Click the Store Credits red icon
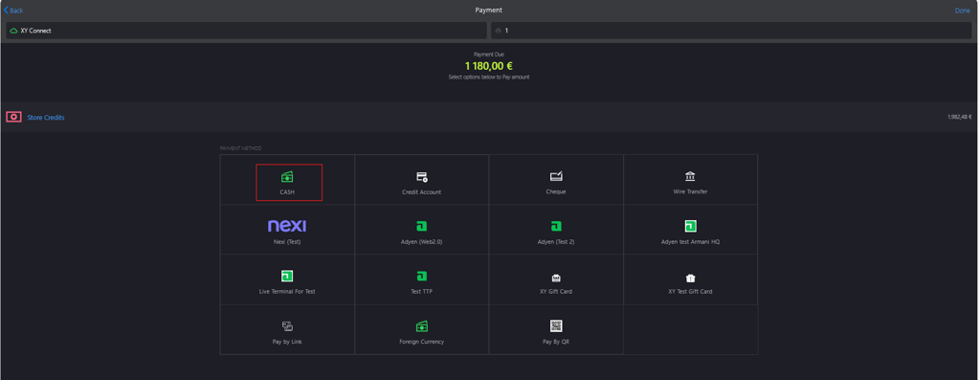The image size is (980, 380). point(13,117)
